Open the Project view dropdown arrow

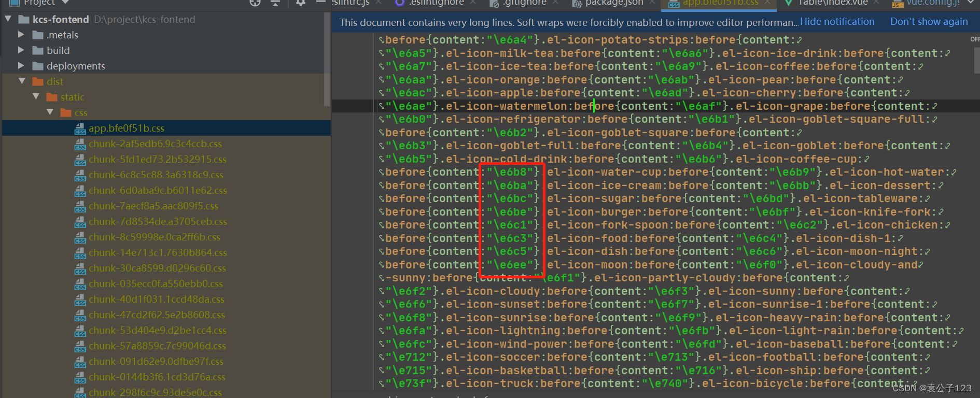click(x=65, y=2)
